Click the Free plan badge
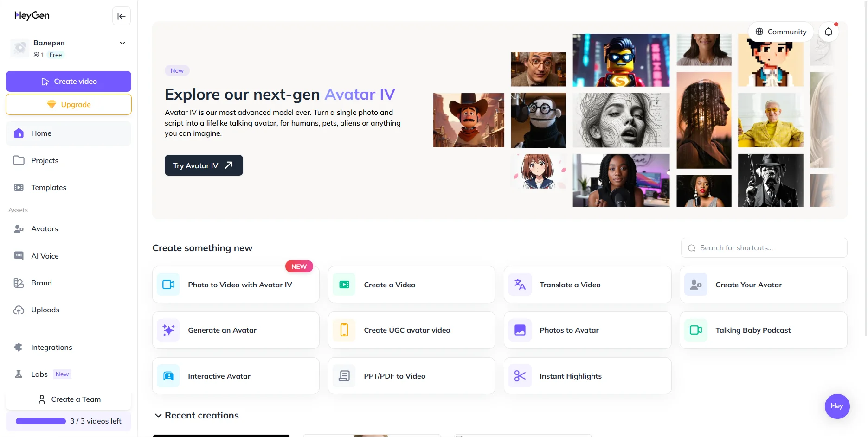 click(x=56, y=55)
